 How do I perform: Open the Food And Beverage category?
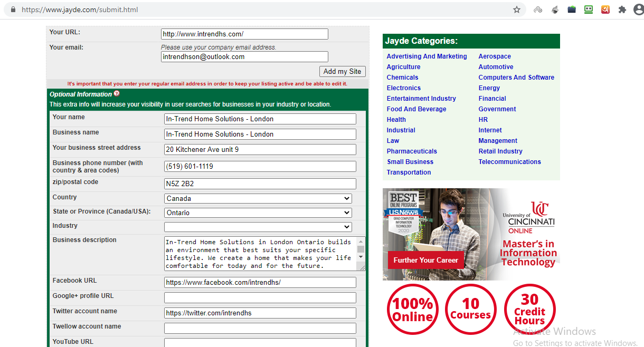coord(416,109)
